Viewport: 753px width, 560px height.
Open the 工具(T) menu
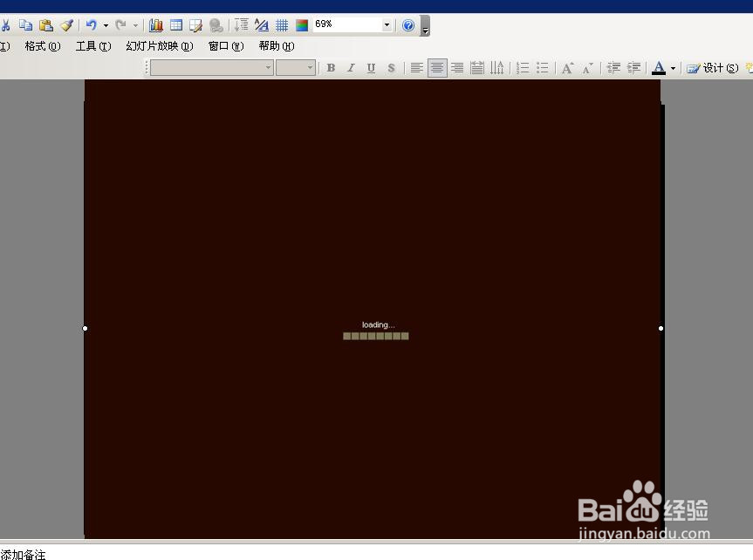[93, 46]
